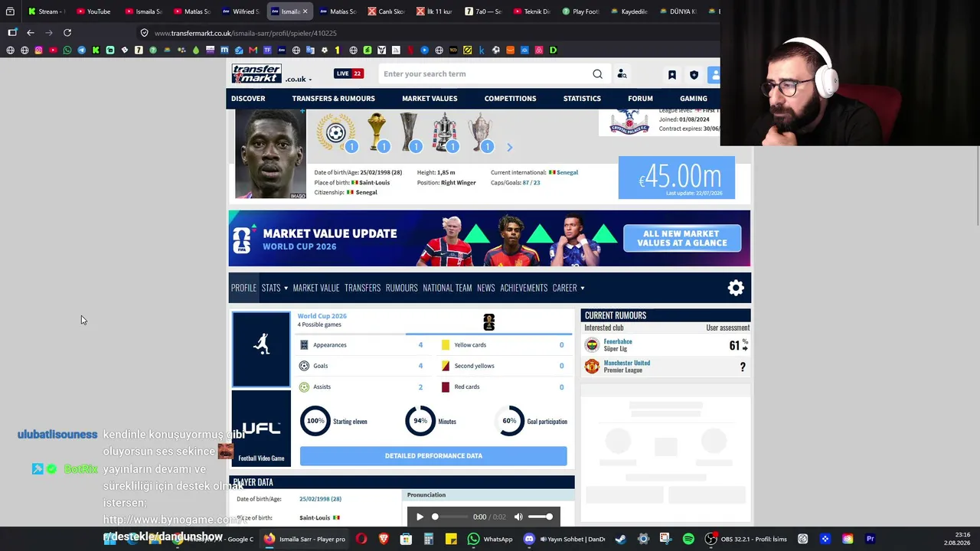Click the browser address bar URL

245,34
